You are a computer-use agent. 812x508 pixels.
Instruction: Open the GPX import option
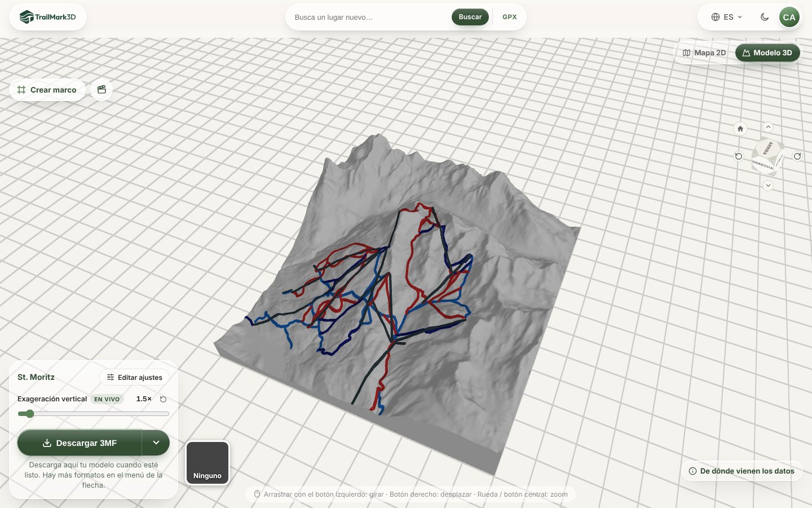click(510, 17)
